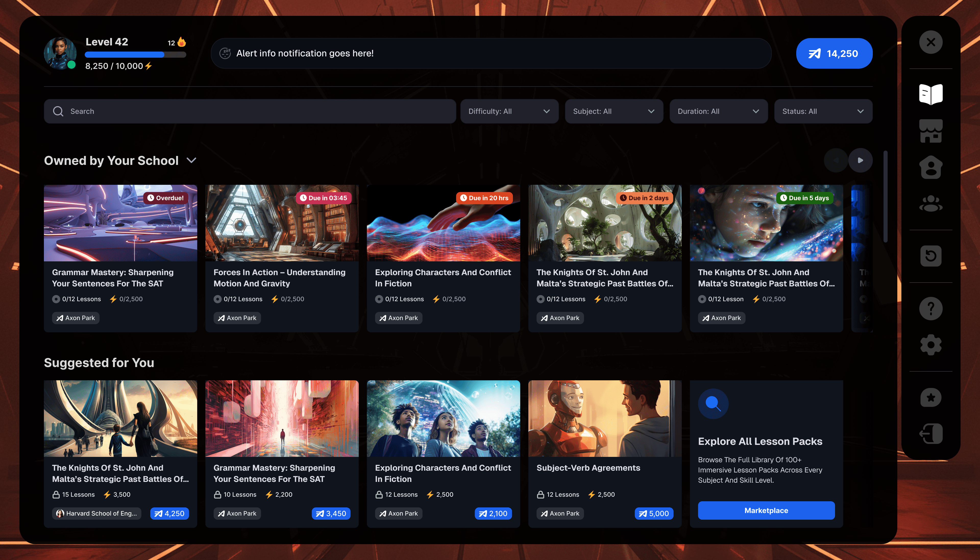Click the star favorites icon in sidebar
Screen dimensions: 980x560
click(x=930, y=397)
